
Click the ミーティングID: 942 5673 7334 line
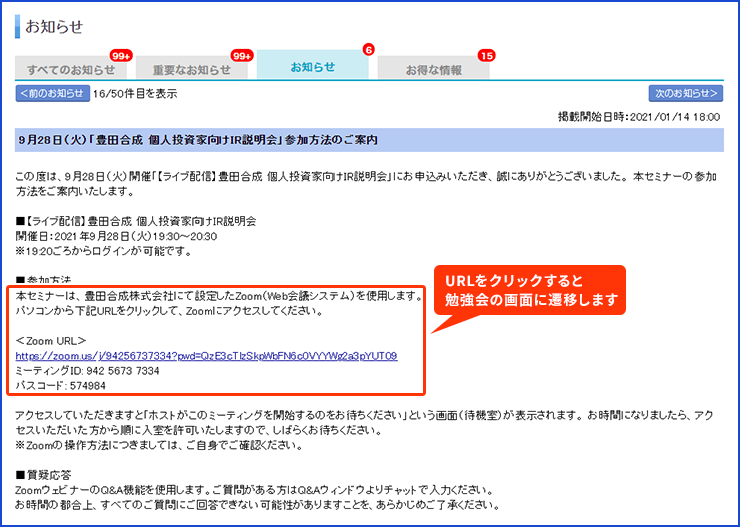(87, 371)
